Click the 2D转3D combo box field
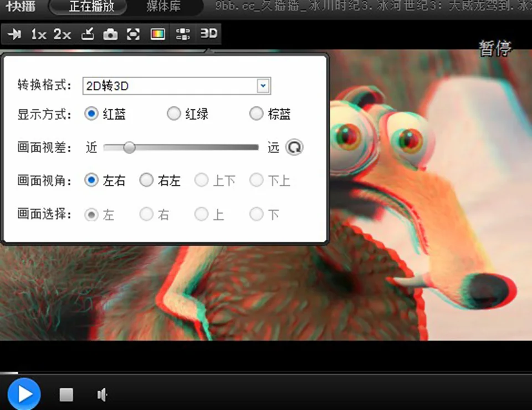The image size is (532, 410). click(x=176, y=86)
